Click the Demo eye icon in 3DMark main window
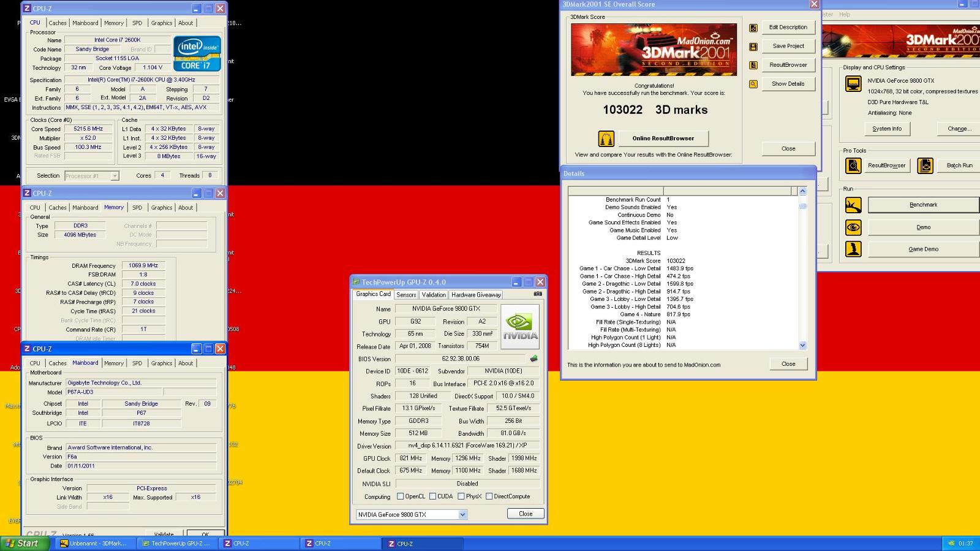The image size is (980, 551). pos(853,227)
